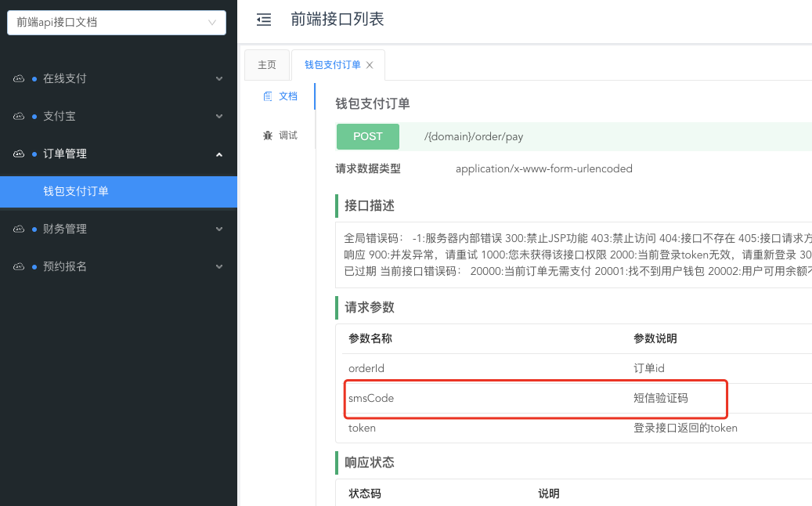Open the 预约报名 sidebar menu
The height and width of the screenshot is (506, 812).
[118, 267]
